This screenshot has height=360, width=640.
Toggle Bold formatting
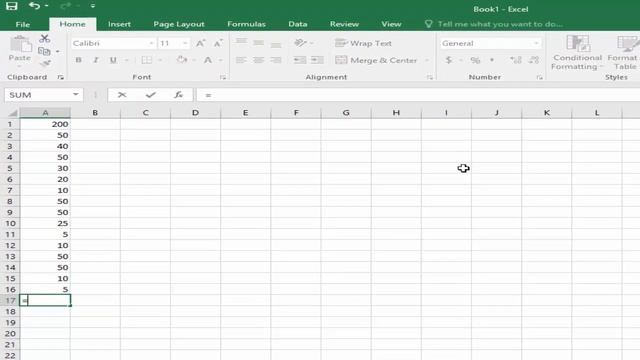pos(78,60)
